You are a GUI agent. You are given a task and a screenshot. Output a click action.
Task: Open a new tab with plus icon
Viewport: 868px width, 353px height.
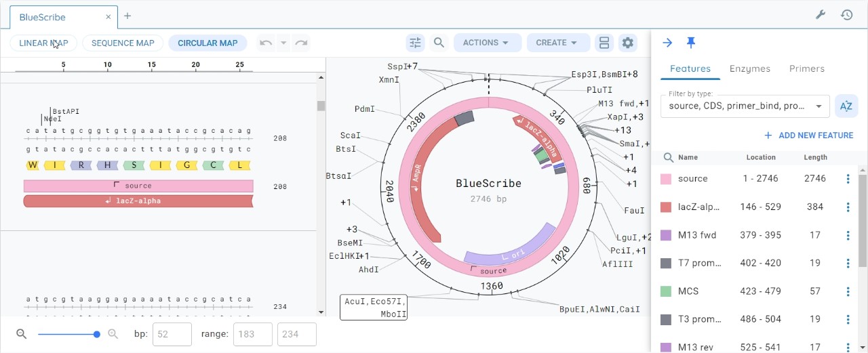pos(127,16)
